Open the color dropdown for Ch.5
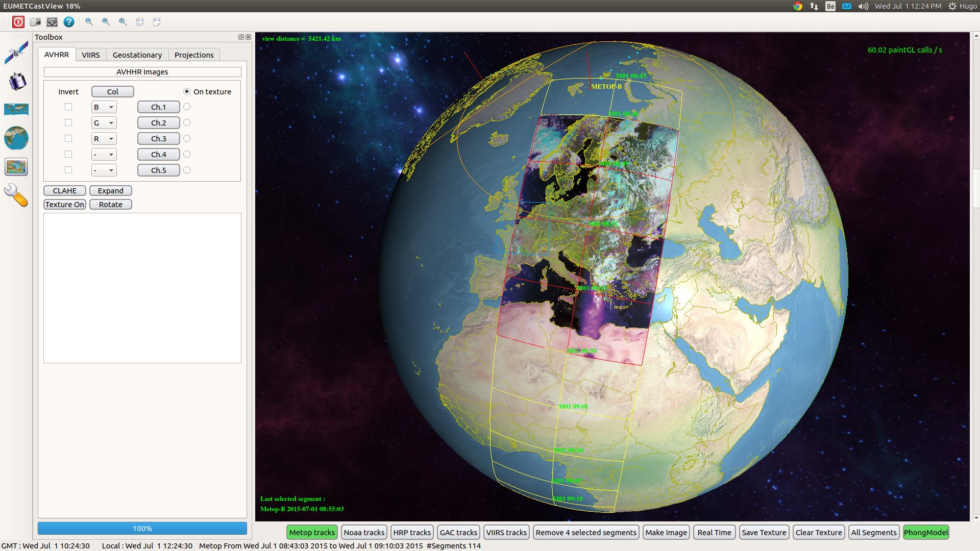980x551 pixels. point(104,170)
